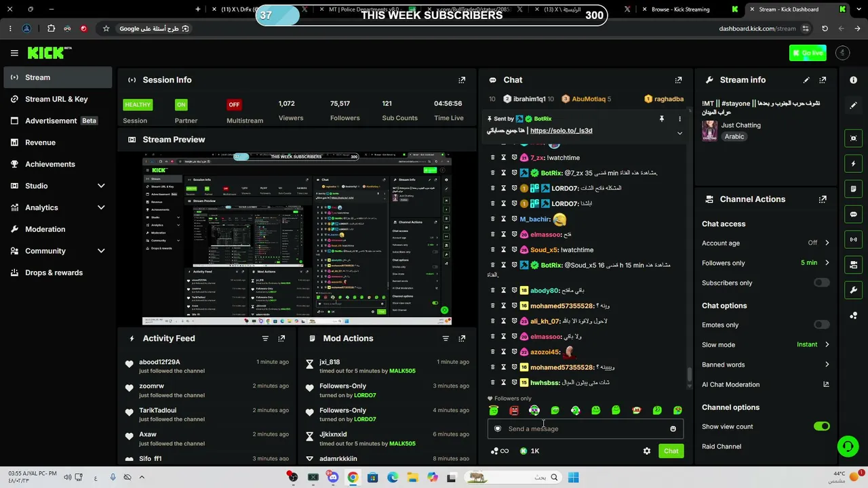Open the green support headset bubble
The height and width of the screenshot is (488, 868).
coord(847,446)
